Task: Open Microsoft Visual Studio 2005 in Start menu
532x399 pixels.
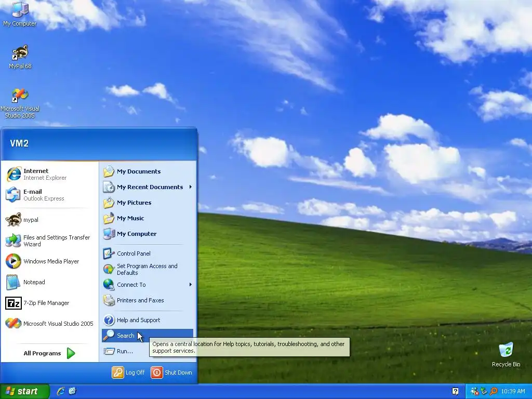Action: (x=50, y=323)
